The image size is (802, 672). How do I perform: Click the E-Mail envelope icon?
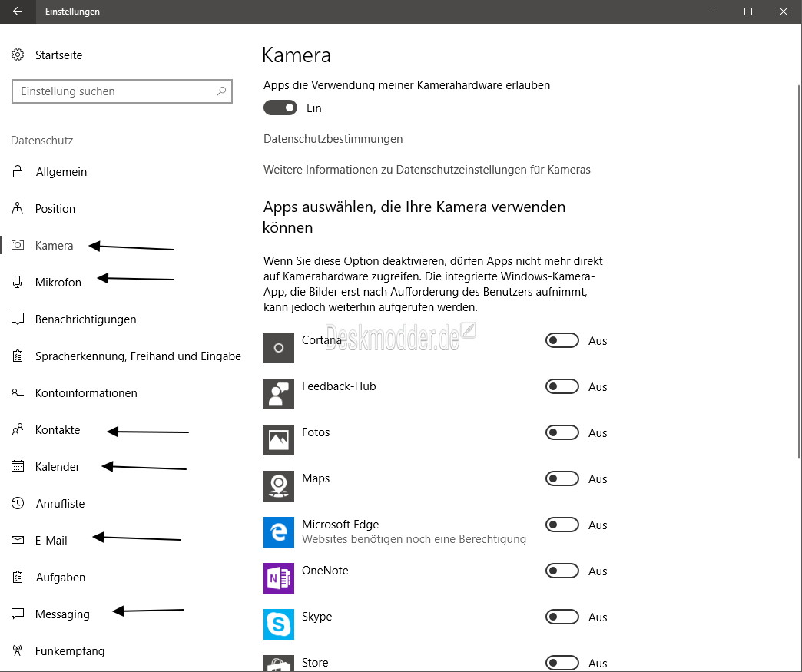coord(18,540)
